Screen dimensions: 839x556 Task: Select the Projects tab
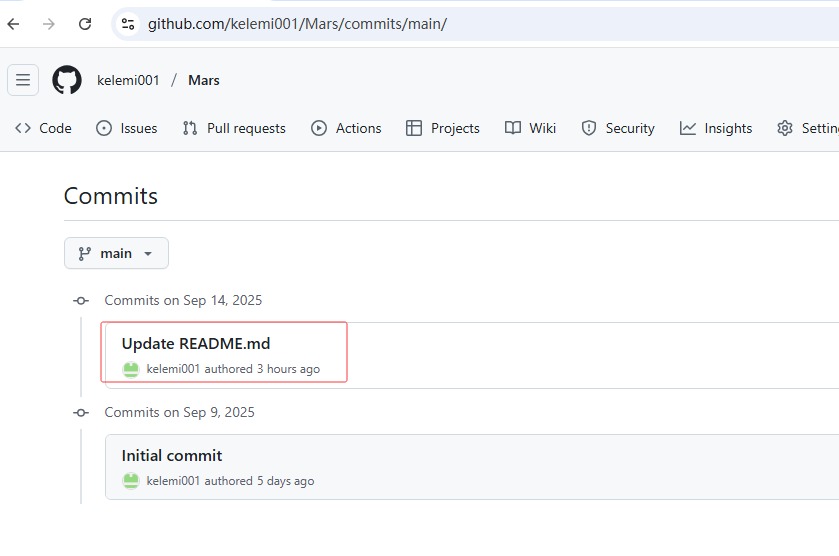[443, 128]
